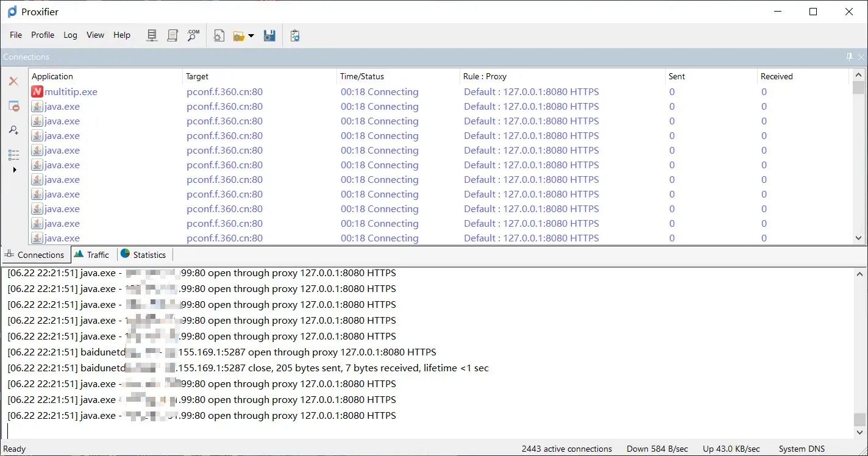The width and height of the screenshot is (868, 456).
Task: Click the clipboard check icon in toolbar
Action: 295,35
